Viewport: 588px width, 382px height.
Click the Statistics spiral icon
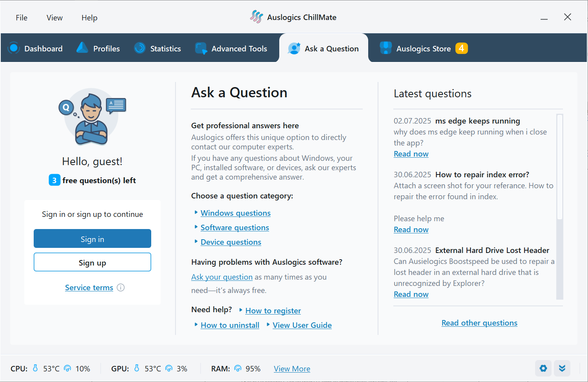click(140, 48)
